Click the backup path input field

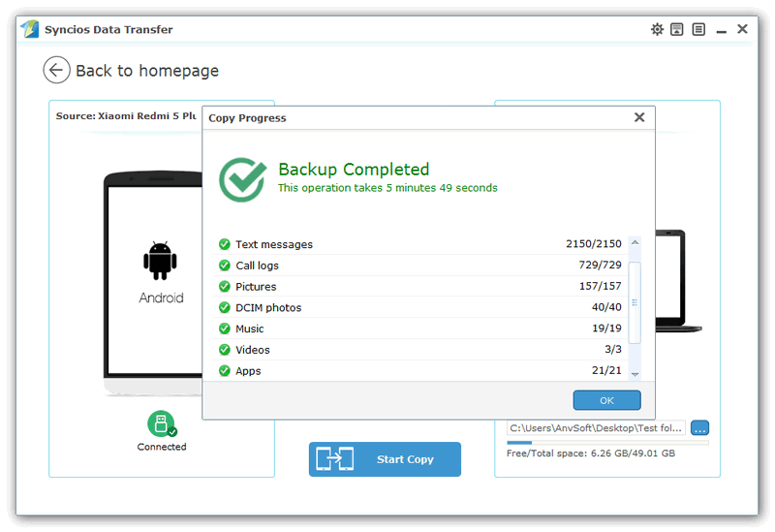(x=596, y=427)
